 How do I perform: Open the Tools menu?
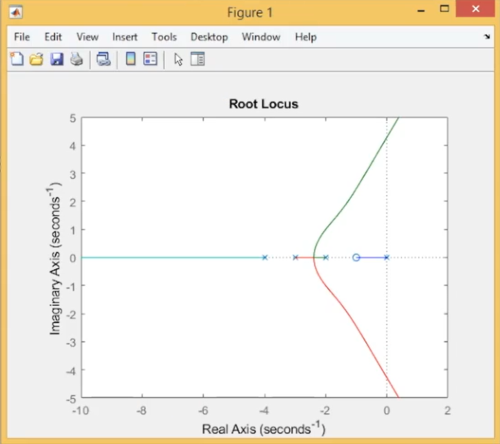click(164, 37)
